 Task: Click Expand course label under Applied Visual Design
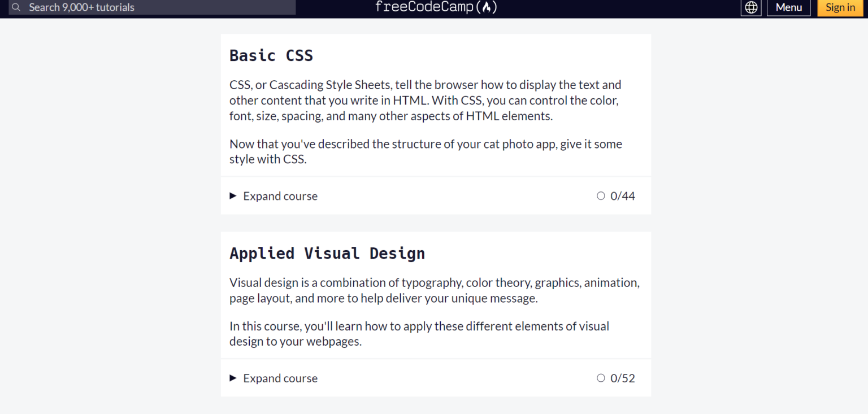[280, 378]
